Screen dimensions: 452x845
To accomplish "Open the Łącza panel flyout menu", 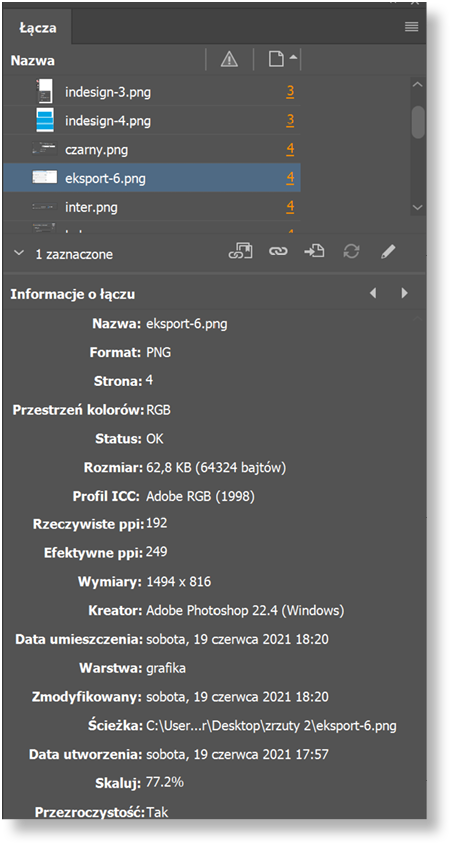I will [412, 27].
